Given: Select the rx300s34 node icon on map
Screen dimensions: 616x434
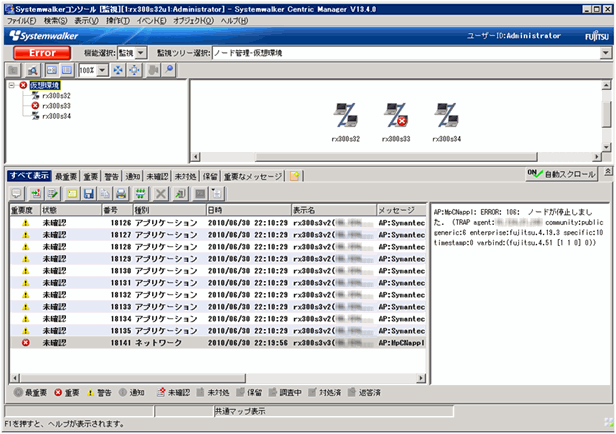Looking at the screenshot, I should point(446,115).
